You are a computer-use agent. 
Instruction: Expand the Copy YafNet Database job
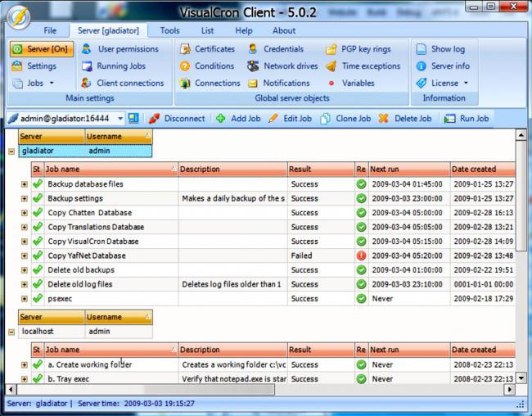tap(24, 255)
